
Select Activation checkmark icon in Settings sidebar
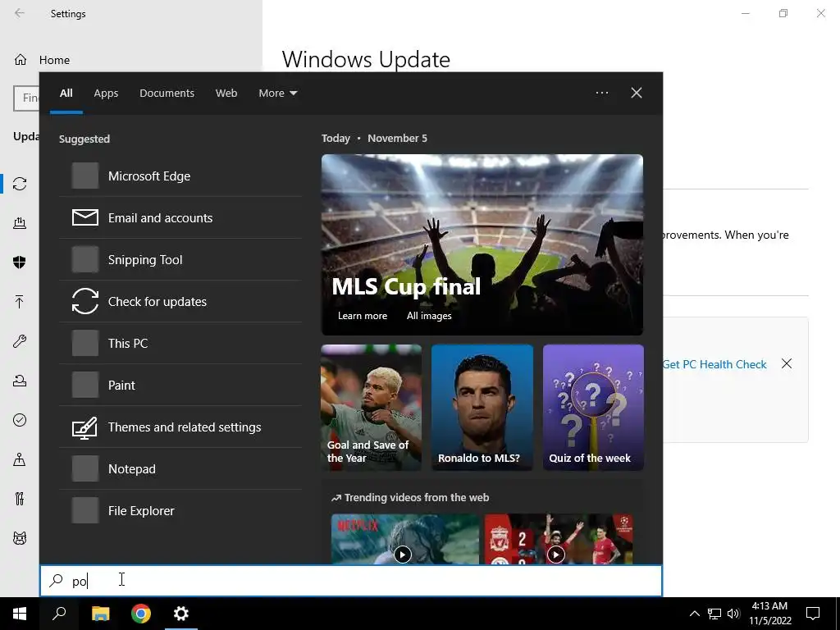click(20, 420)
